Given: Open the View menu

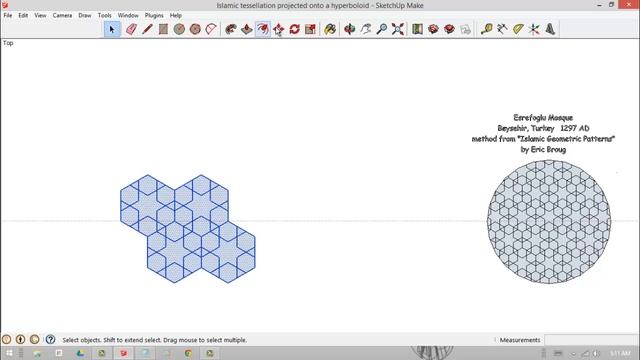Looking at the screenshot, I should pyautogui.click(x=40, y=15).
